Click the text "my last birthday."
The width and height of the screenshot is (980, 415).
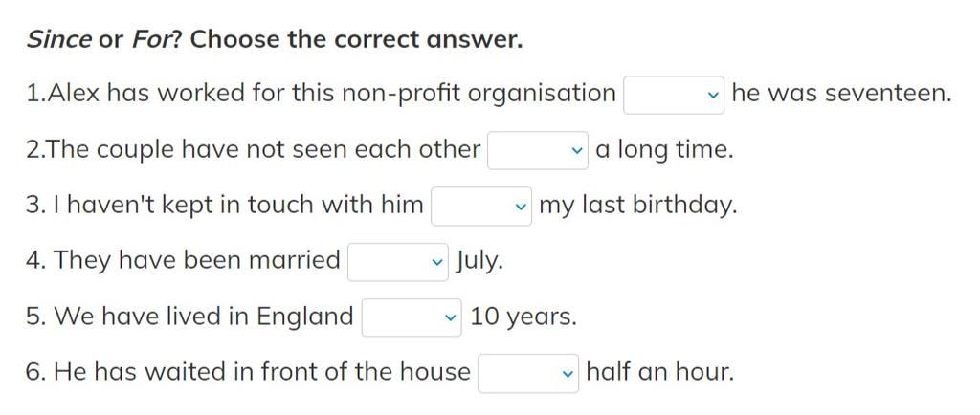click(x=638, y=205)
